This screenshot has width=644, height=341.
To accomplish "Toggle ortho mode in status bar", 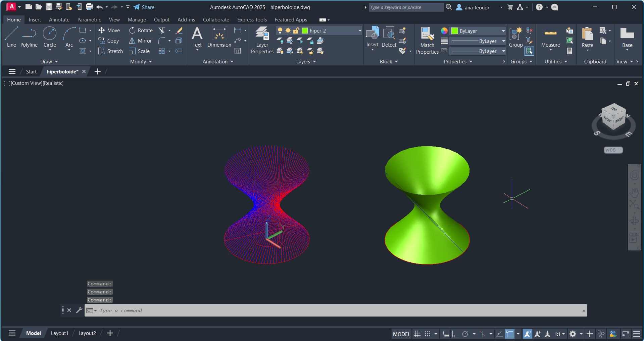I will (x=455, y=334).
